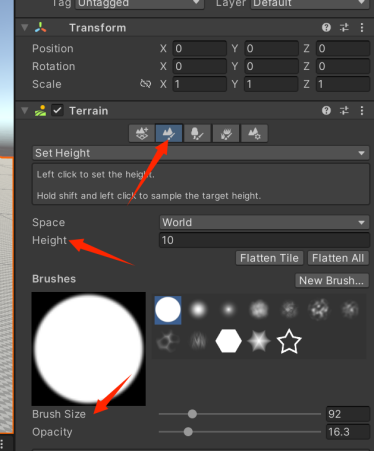Screen dimensions: 374x452
Task: Select the small soft dot brush
Action: pyautogui.click(x=228, y=310)
